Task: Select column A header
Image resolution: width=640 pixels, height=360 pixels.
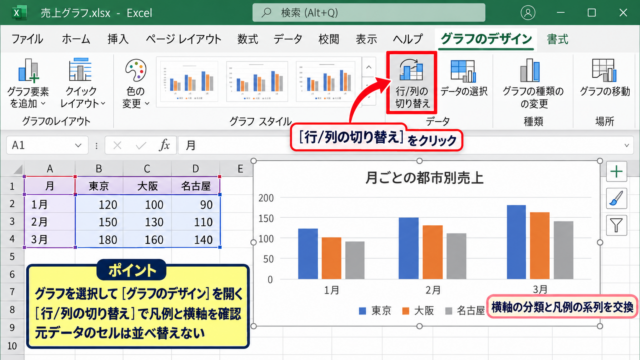Action: tap(50, 169)
